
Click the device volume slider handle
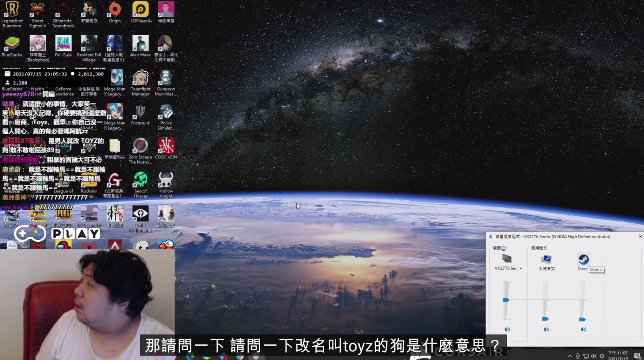[506, 300]
